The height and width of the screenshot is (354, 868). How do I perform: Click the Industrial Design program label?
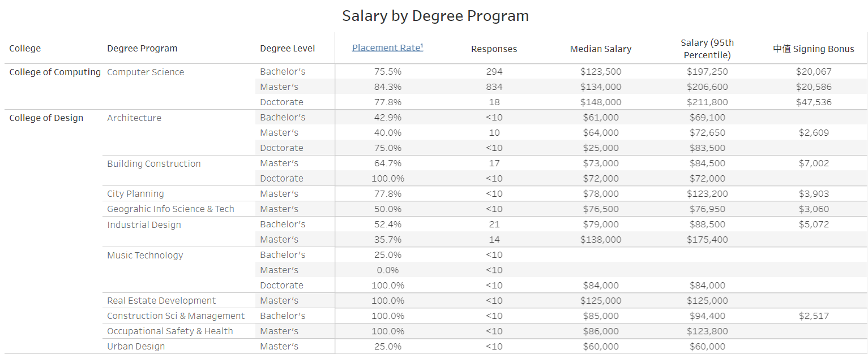point(144,225)
